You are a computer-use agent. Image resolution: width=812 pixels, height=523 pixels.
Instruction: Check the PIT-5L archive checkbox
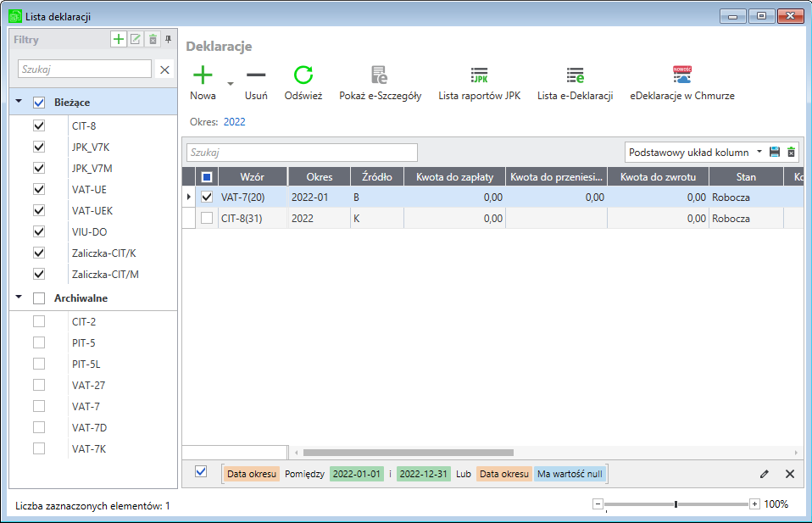[x=38, y=364]
